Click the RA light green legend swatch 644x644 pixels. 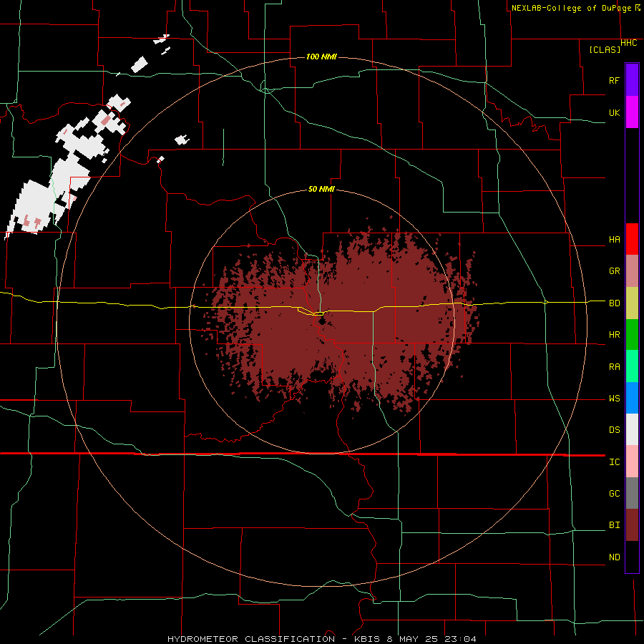click(x=632, y=366)
